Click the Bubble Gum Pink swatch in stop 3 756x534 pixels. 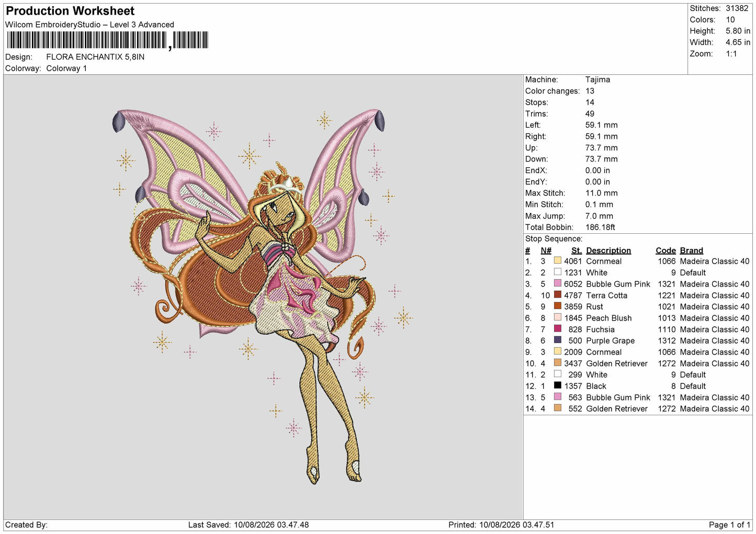558,283
